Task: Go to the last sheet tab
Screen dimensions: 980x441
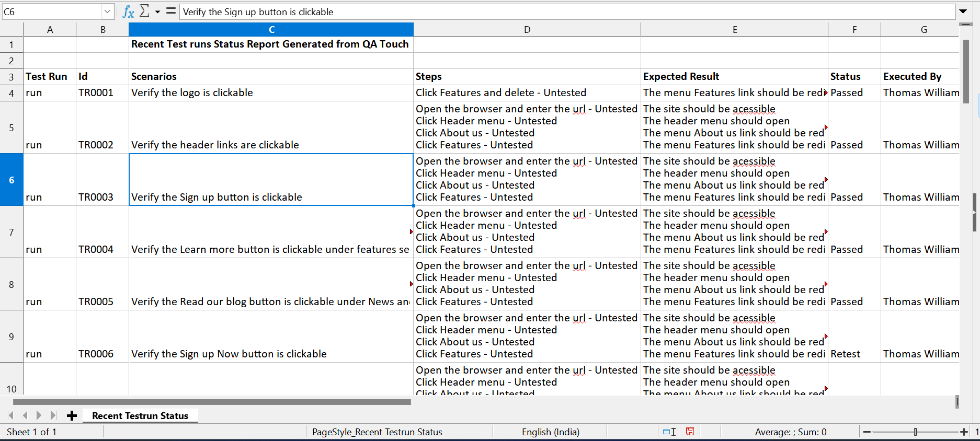Action: click(53, 415)
